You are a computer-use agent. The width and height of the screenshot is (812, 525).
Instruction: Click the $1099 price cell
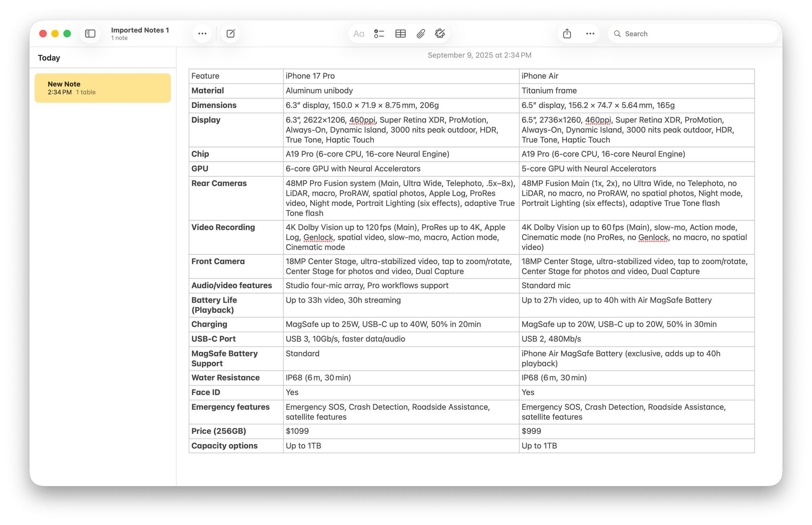pos(401,431)
